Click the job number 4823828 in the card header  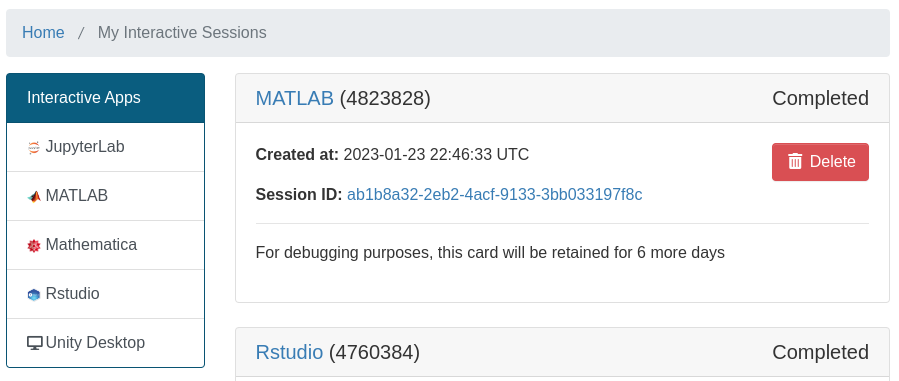tap(385, 98)
